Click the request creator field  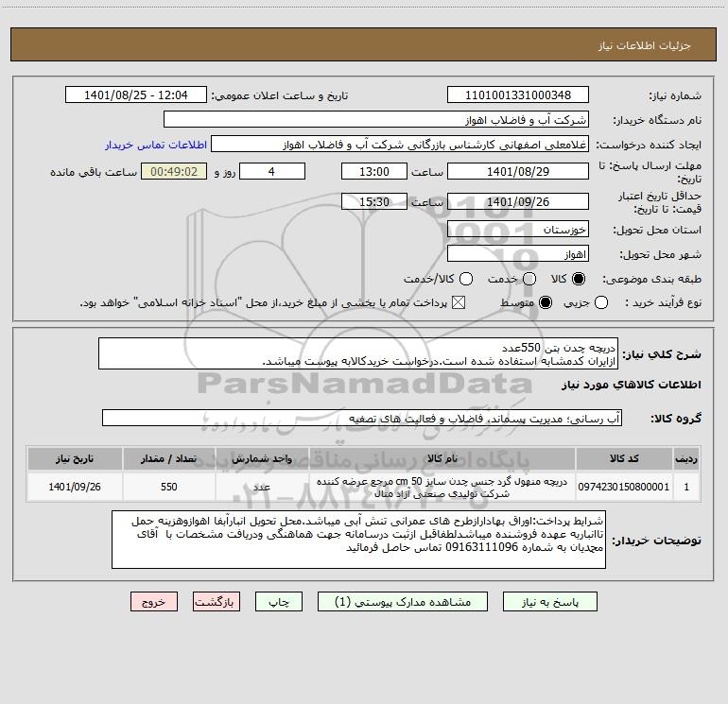pyautogui.click(x=400, y=145)
